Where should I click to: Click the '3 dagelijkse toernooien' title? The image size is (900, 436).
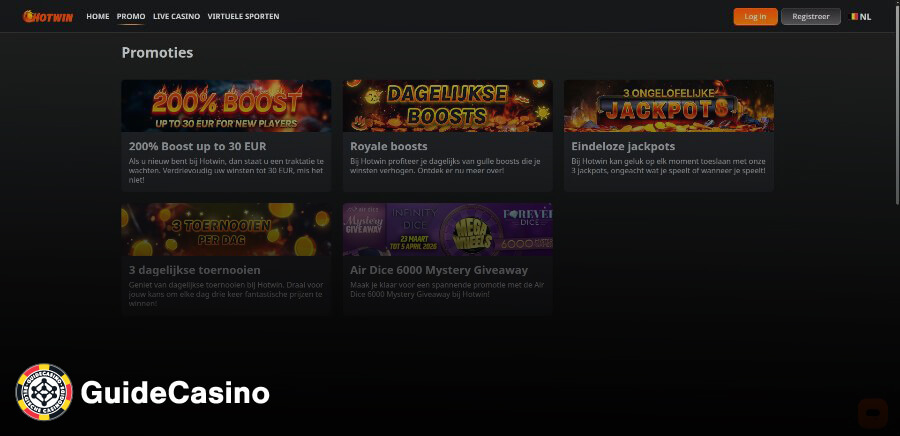point(195,270)
